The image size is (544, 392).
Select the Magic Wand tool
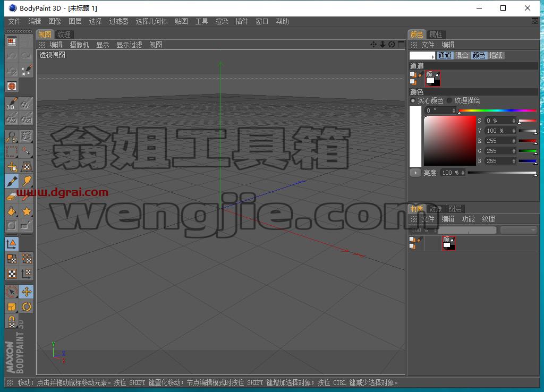pos(27,151)
